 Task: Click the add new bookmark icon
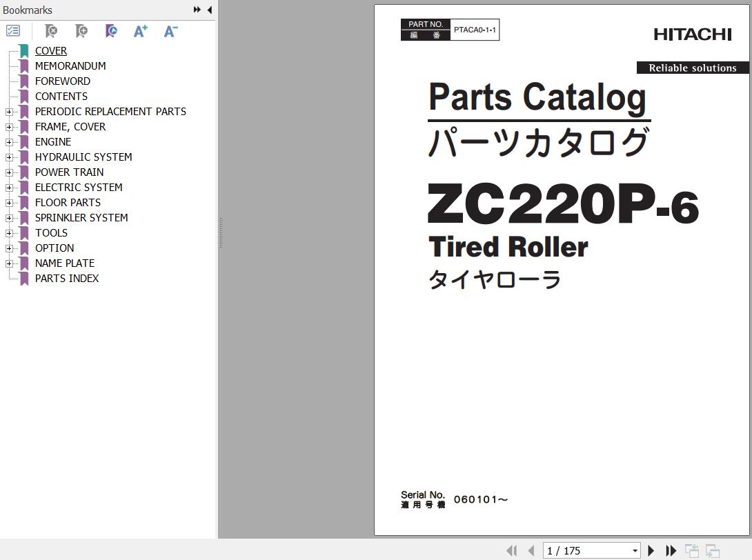pos(81,31)
